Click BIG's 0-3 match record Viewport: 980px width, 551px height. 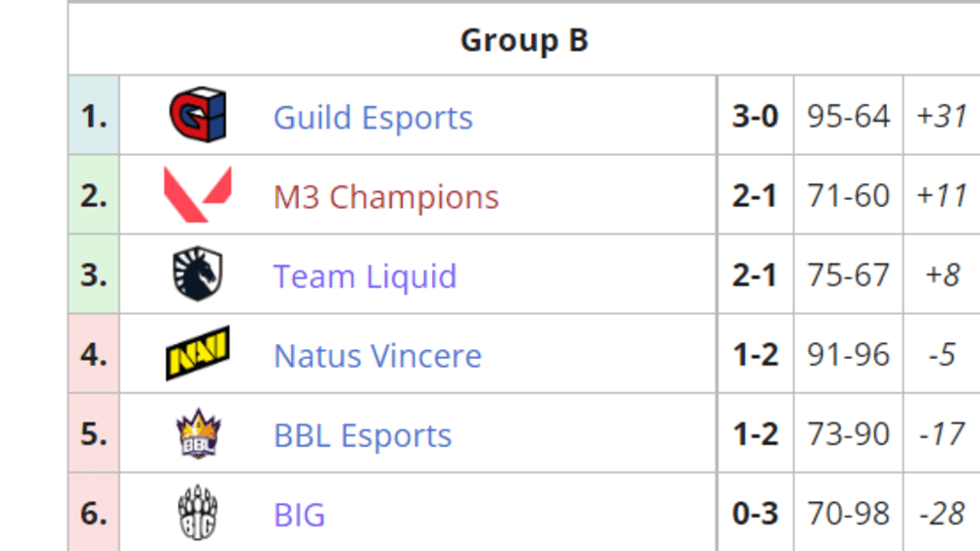click(x=756, y=513)
